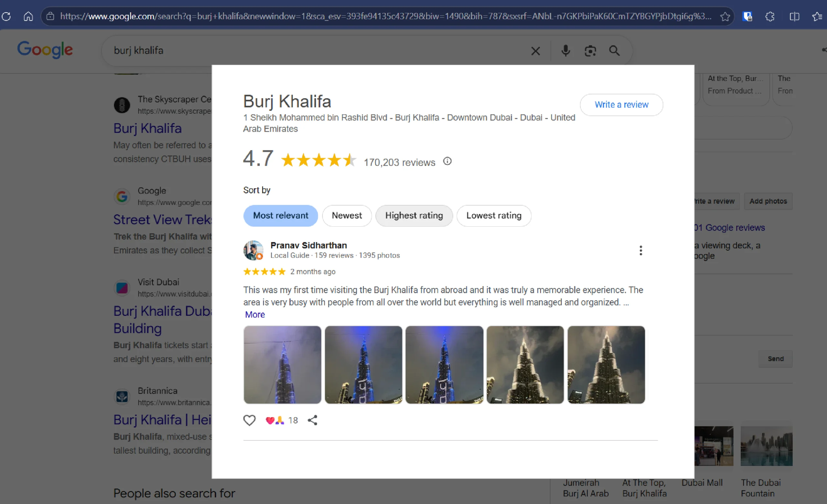The height and width of the screenshot is (504, 827).
Task: Click the Britannica favicon
Action: (x=122, y=396)
